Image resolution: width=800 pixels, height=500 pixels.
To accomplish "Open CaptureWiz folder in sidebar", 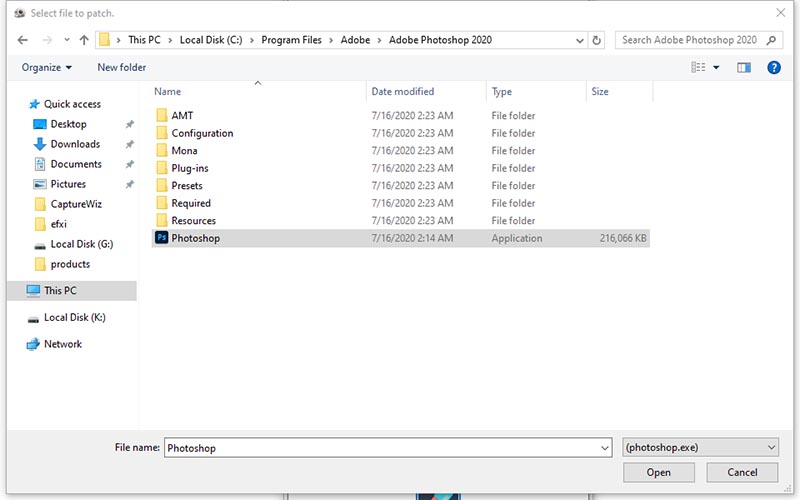I will point(76,204).
